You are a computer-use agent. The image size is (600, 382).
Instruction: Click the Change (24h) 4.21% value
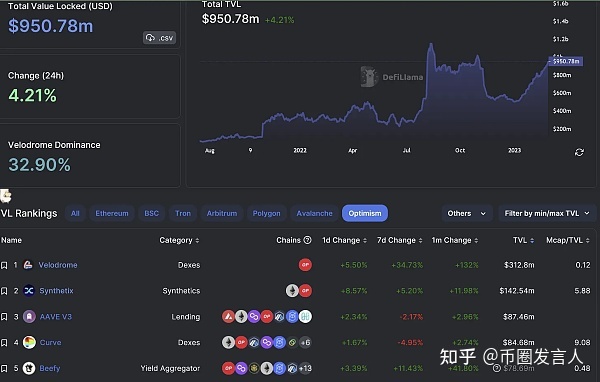point(33,95)
